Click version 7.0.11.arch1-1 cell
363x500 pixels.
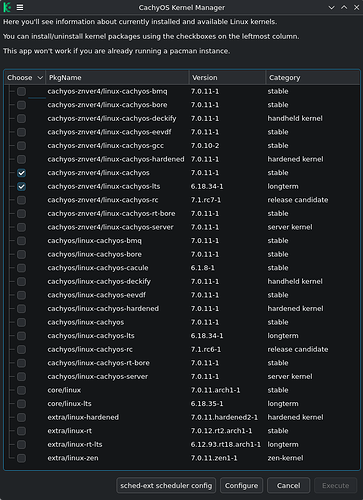coord(215,390)
